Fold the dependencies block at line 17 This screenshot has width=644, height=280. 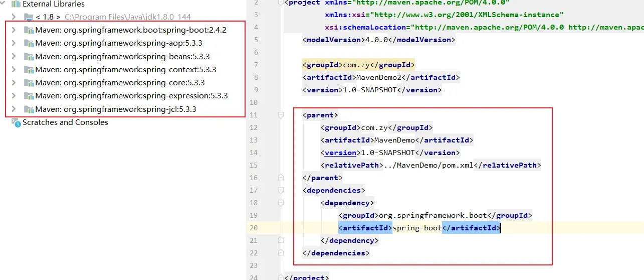(x=281, y=190)
